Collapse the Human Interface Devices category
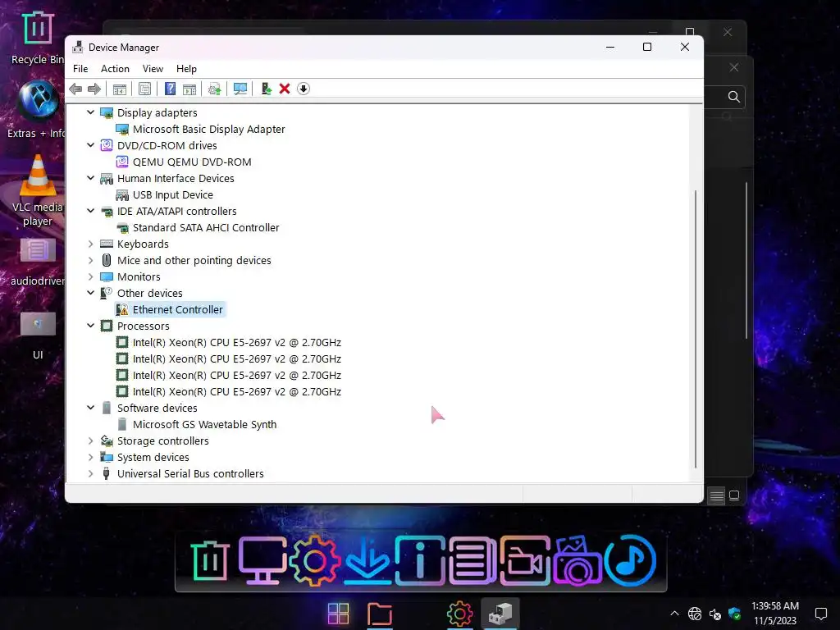840x630 pixels. (90, 178)
